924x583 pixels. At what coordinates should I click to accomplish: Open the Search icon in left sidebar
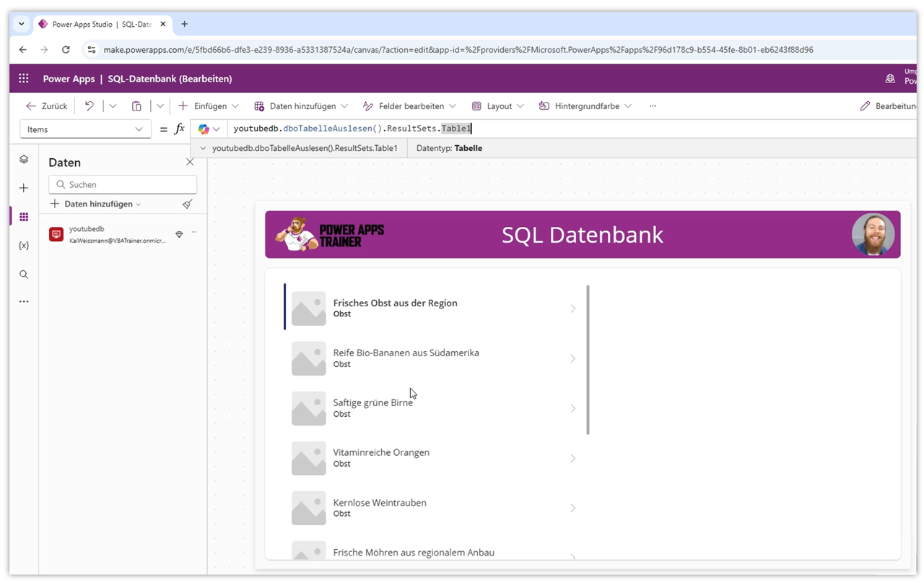click(x=24, y=275)
